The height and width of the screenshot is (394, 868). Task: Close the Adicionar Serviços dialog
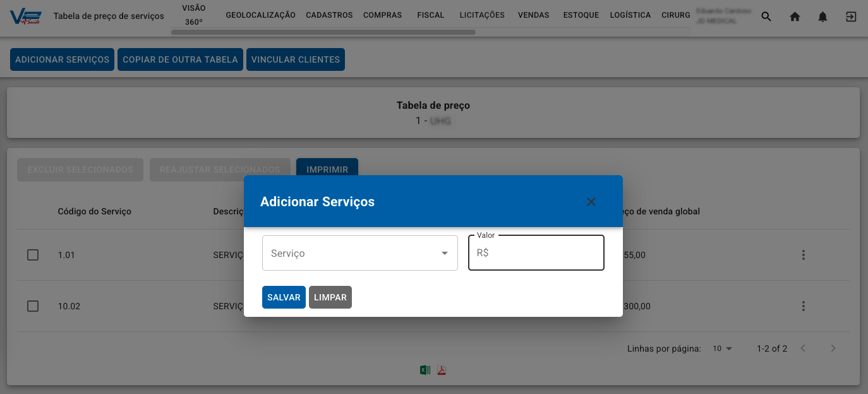[591, 202]
